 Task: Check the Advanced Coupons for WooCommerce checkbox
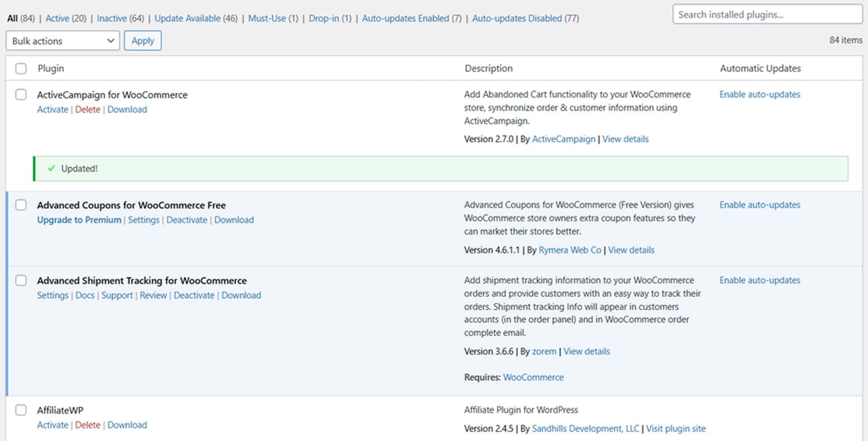[x=21, y=204]
